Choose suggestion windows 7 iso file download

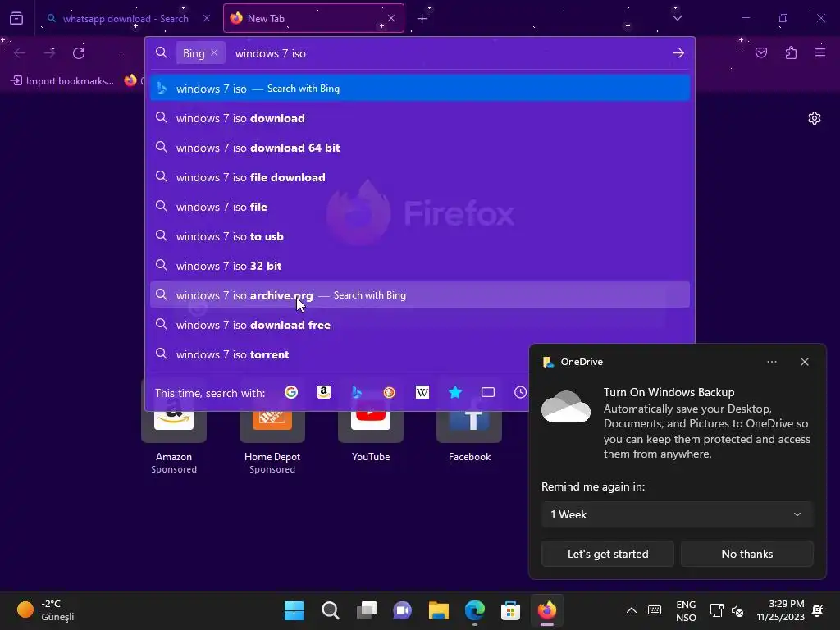point(420,177)
